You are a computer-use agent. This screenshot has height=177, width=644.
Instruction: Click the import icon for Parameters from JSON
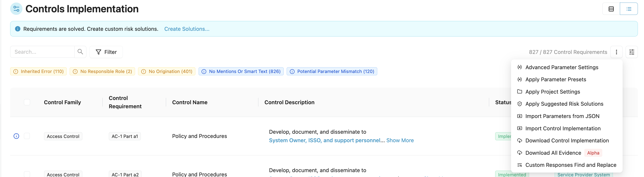(520, 116)
